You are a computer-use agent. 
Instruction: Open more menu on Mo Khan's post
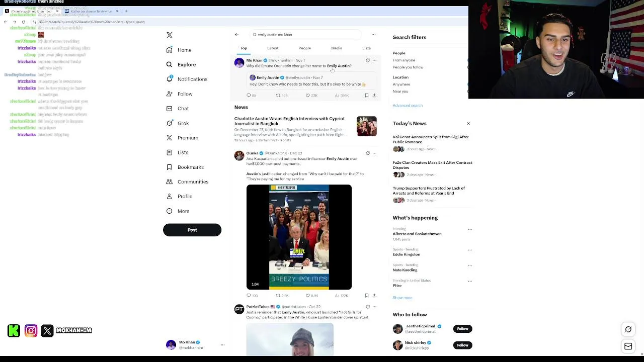[x=374, y=60]
